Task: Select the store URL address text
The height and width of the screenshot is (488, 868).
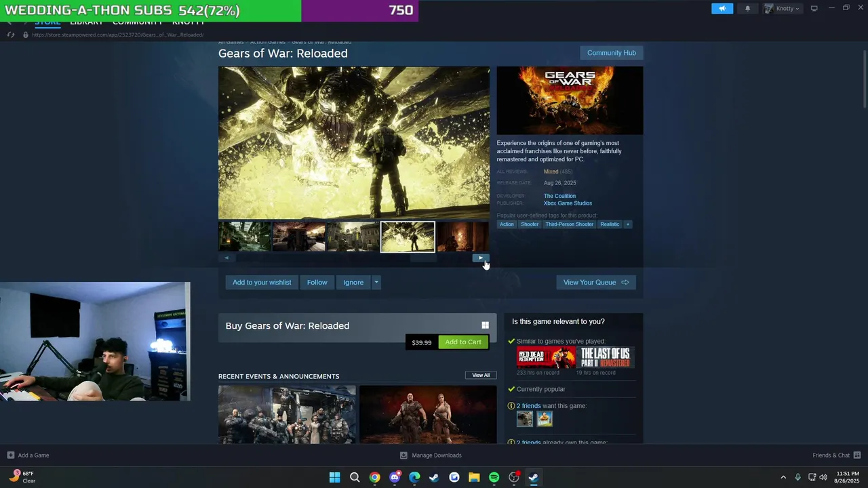Action: click(x=117, y=35)
